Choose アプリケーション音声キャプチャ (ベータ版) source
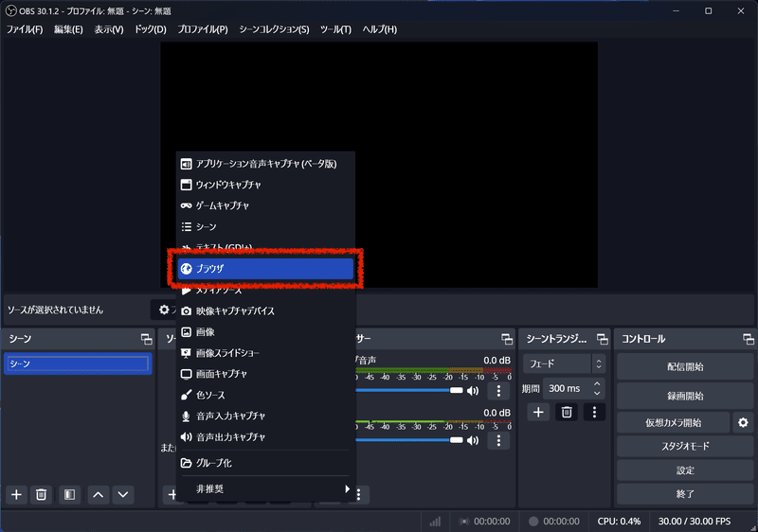The image size is (758, 532). click(x=265, y=164)
